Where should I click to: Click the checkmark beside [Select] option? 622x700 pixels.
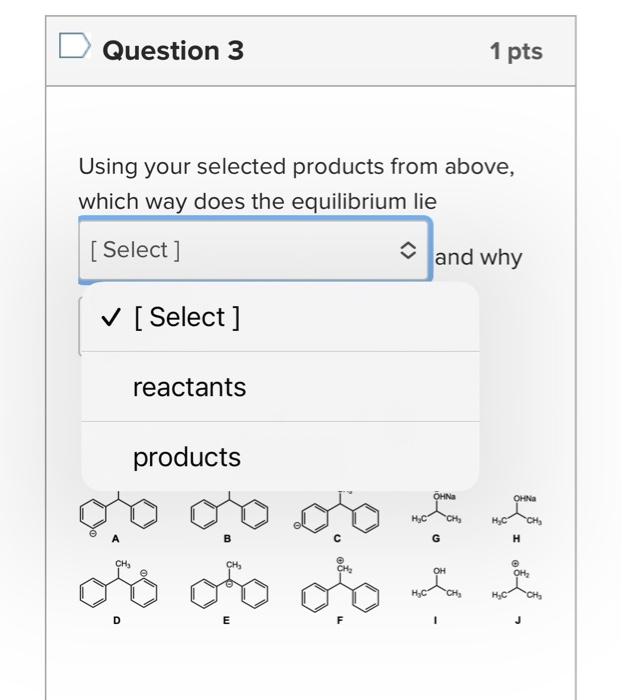[x=113, y=318]
